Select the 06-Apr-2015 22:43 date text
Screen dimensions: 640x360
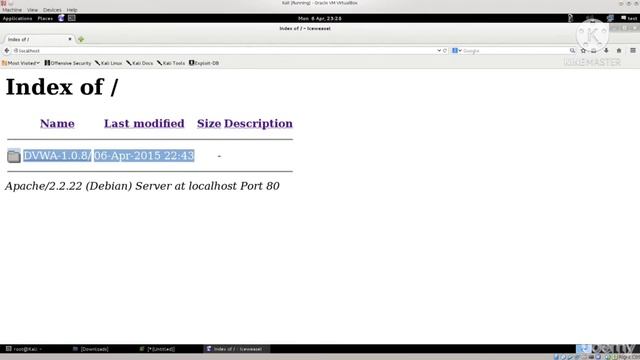(144, 156)
